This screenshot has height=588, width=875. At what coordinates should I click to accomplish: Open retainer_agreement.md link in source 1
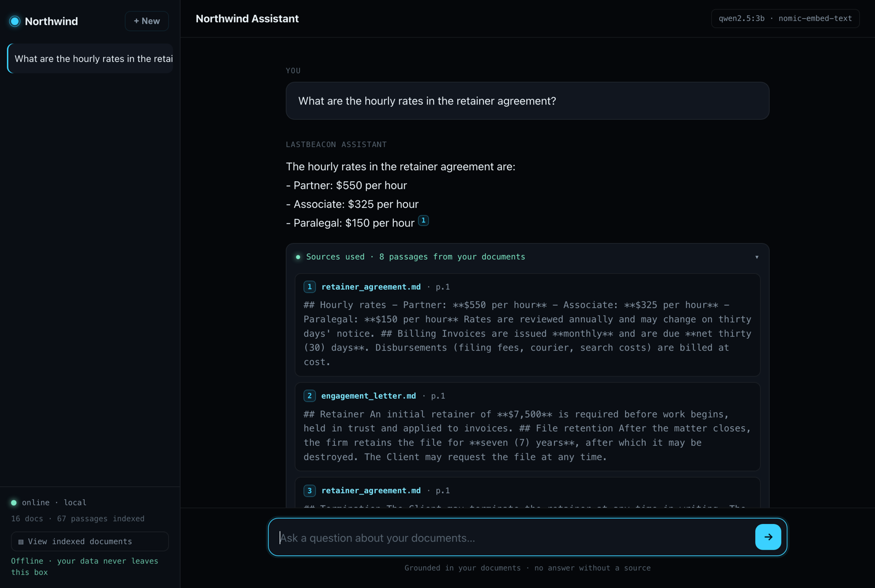pos(371,287)
